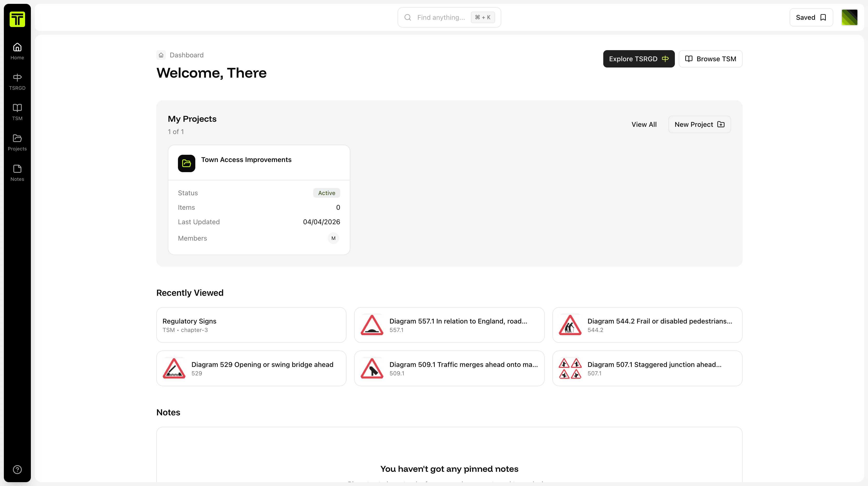Screen dimensions: 868x486
Task: Click the home icon in the breadcrumb
Action: pos(161,54)
